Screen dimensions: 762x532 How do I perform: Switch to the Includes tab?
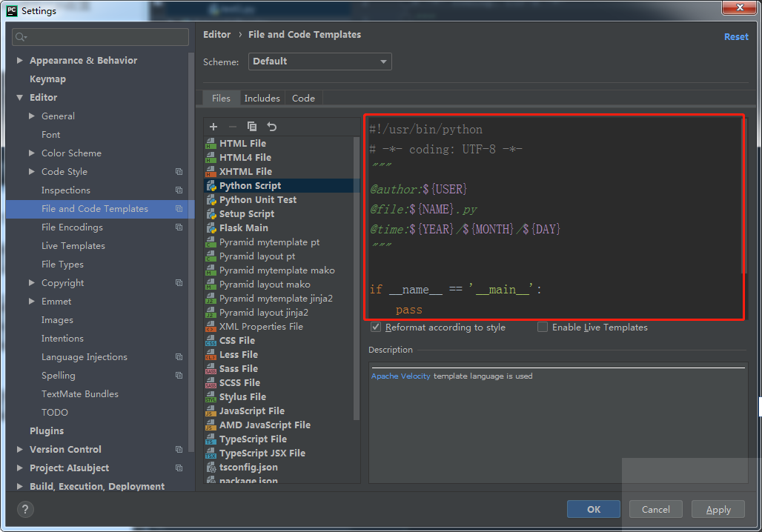[262, 98]
